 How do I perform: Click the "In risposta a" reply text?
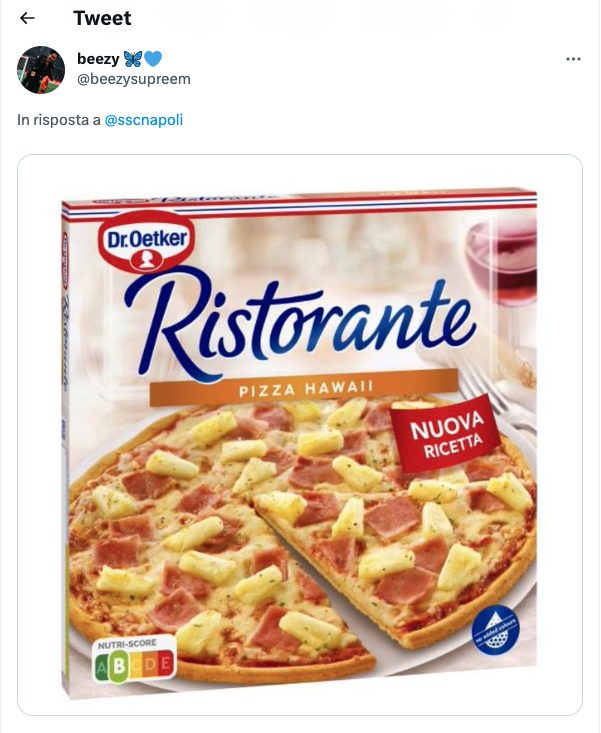click(x=58, y=120)
